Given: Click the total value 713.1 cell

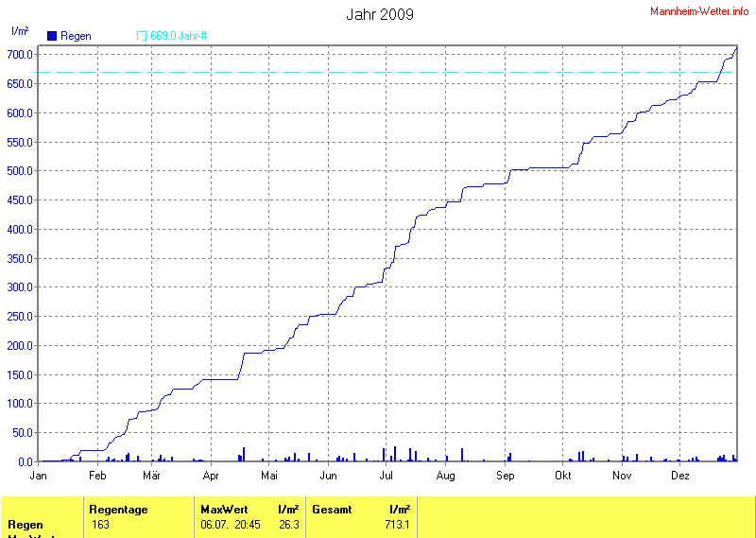Looking at the screenshot, I should click(397, 525).
